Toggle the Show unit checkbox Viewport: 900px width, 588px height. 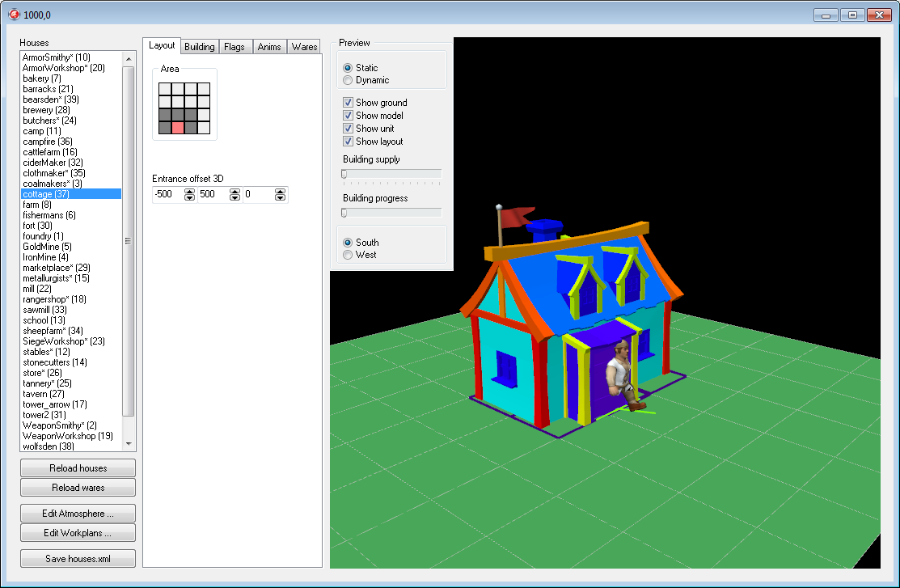click(x=348, y=128)
